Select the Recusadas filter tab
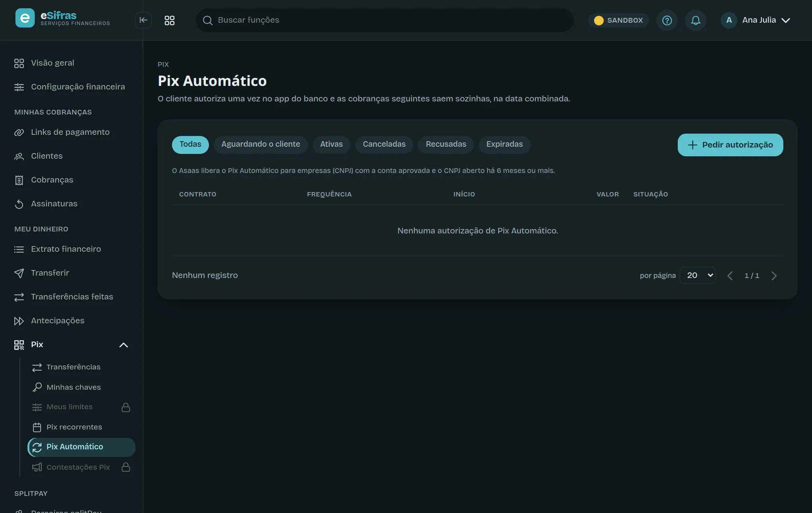812x513 pixels. pos(446,144)
